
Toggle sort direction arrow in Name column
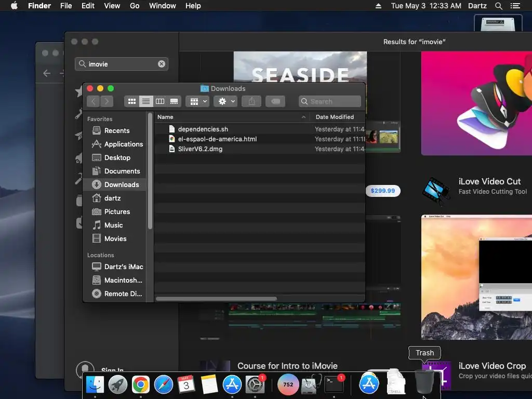pos(303,117)
